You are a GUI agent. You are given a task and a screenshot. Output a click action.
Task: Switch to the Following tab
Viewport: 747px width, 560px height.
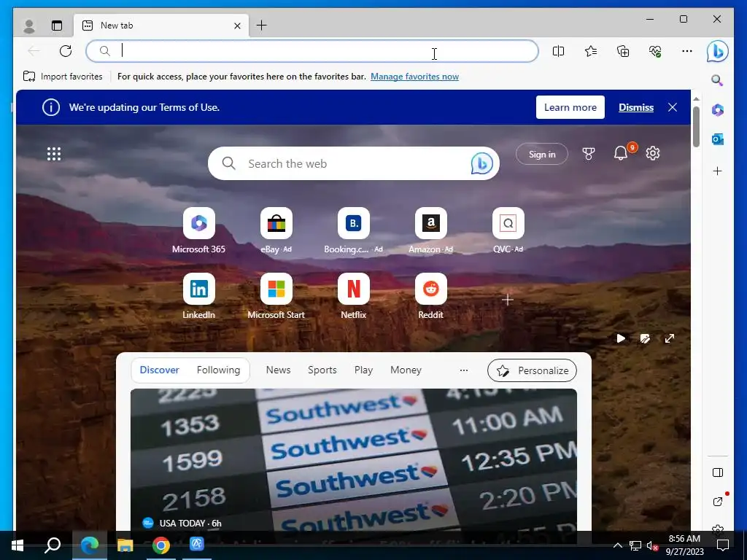(x=218, y=370)
